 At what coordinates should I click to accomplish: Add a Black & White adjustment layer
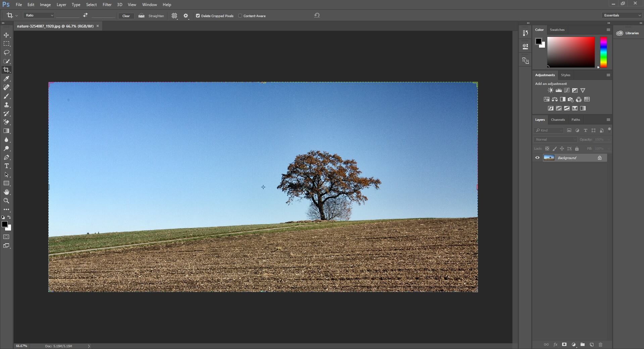pyautogui.click(x=562, y=99)
